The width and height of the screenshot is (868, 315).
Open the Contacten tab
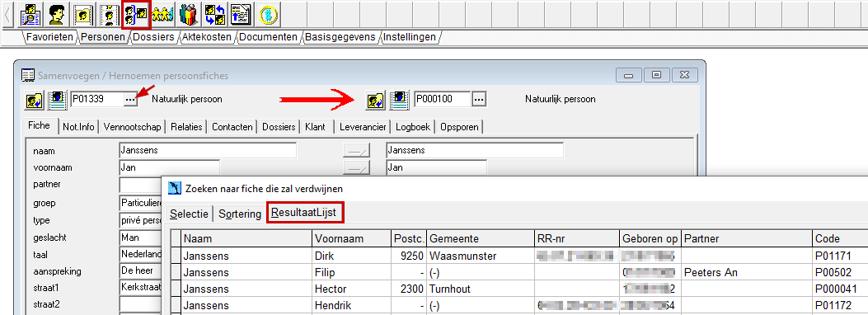[232, 127]
